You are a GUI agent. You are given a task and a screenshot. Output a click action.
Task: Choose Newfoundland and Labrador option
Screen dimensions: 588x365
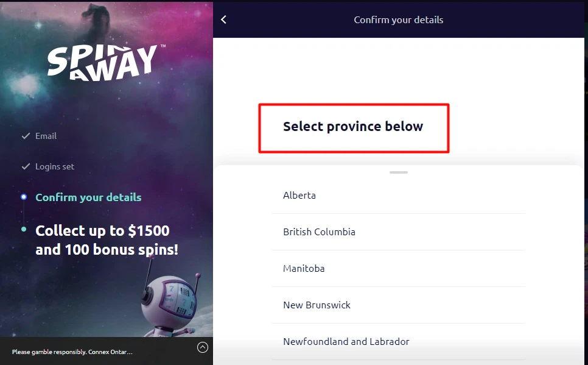pyautogui.click(x=398, y=341)
